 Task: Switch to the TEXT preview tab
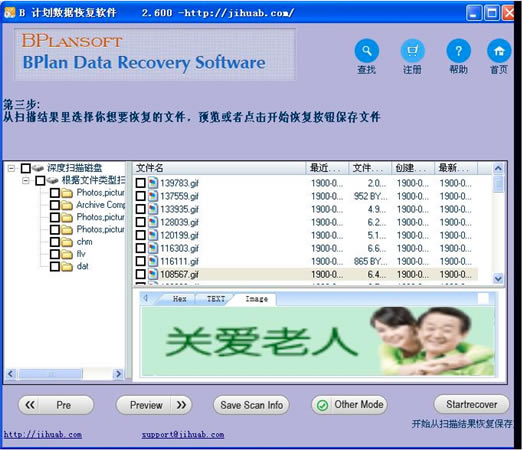216,299
